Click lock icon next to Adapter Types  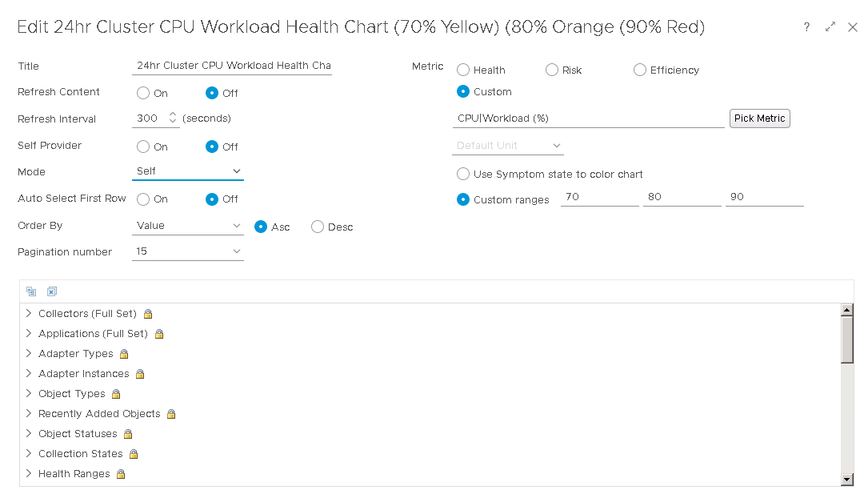[x=124, y=354]
